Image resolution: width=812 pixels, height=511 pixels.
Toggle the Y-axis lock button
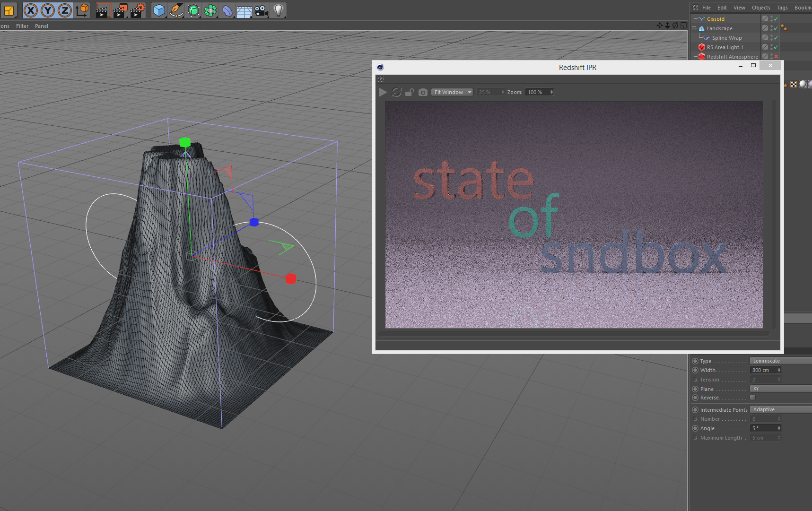[x=47, y=10]
